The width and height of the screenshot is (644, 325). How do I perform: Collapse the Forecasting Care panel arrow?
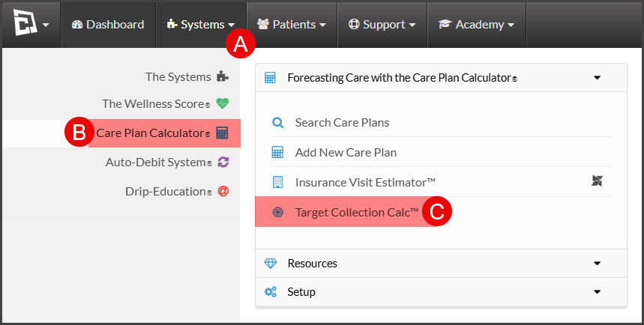pos(598,78)
